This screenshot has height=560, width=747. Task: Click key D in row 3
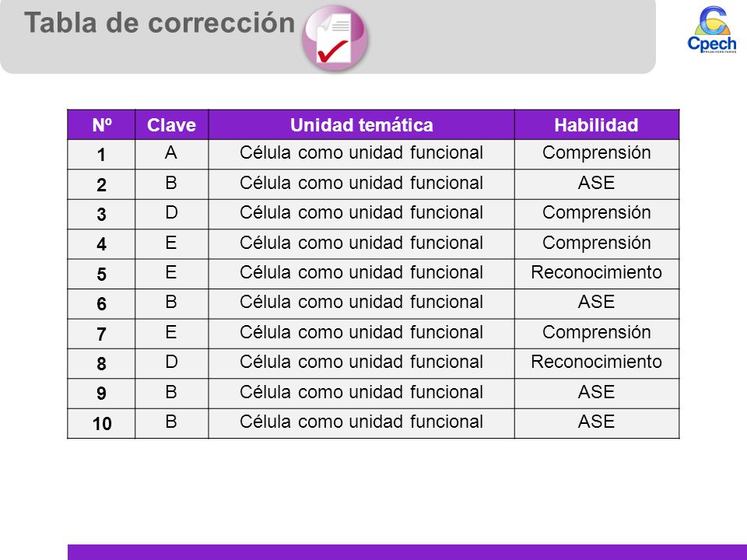171,212
